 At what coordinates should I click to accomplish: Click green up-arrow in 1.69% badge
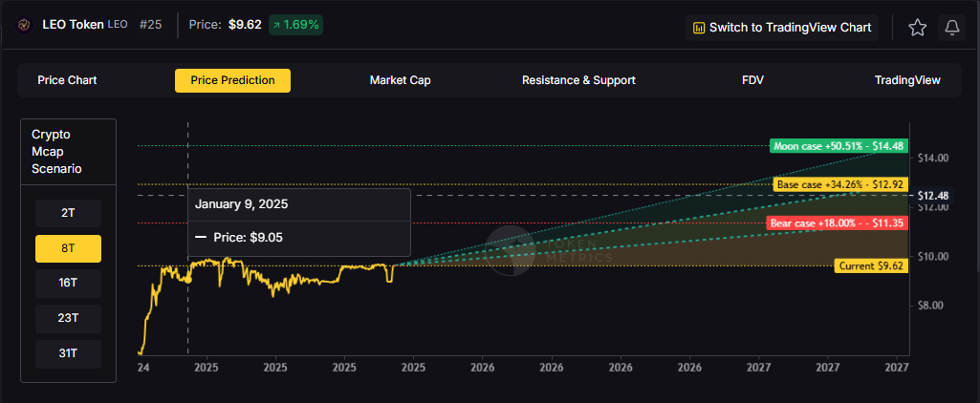point(276,25)
